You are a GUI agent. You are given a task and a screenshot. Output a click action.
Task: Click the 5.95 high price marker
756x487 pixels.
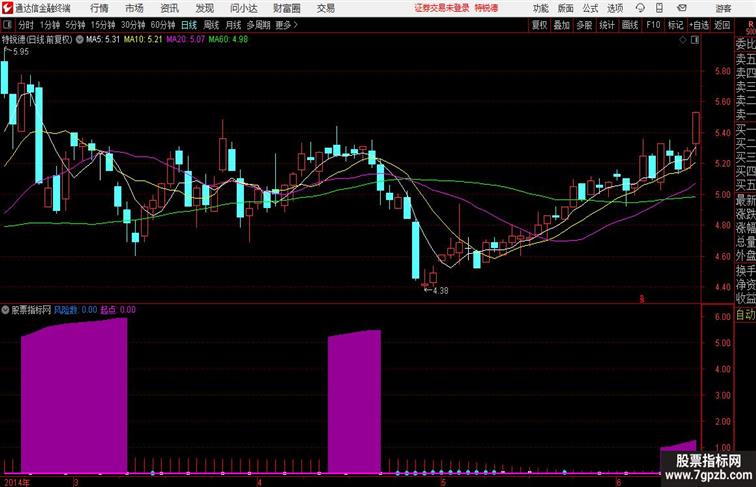point(21,52)
